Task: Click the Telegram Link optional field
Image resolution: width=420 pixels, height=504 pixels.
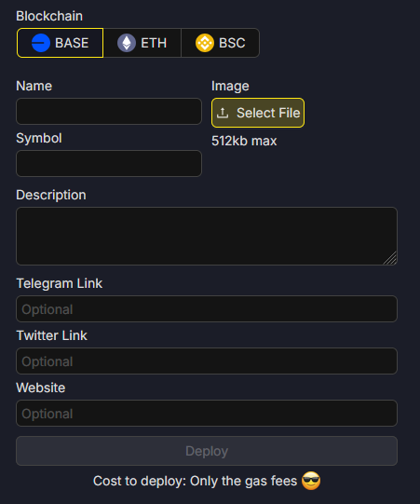Action: (x=207, y=309)
